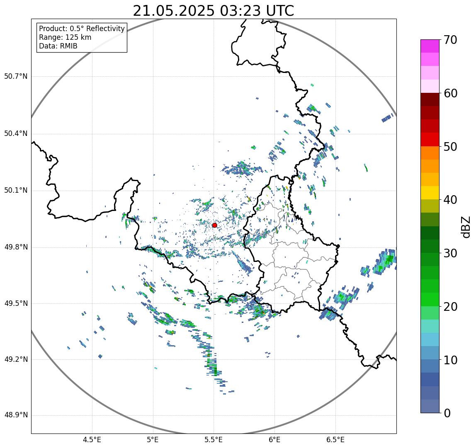Click the colorbar tick label 50

(x=450, y=147)
